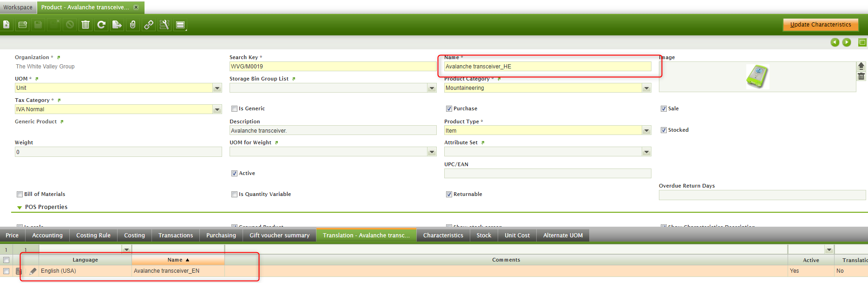The image size is (868, 283).
Task: Go to the next record arrow
Action: 847,42
